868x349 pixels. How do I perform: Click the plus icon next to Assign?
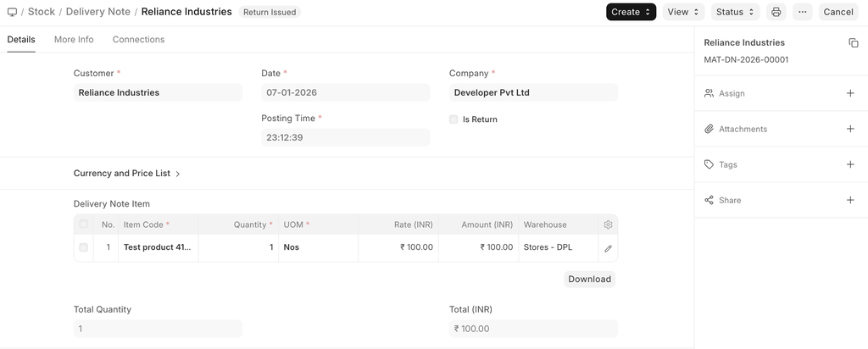click(850, 93)
